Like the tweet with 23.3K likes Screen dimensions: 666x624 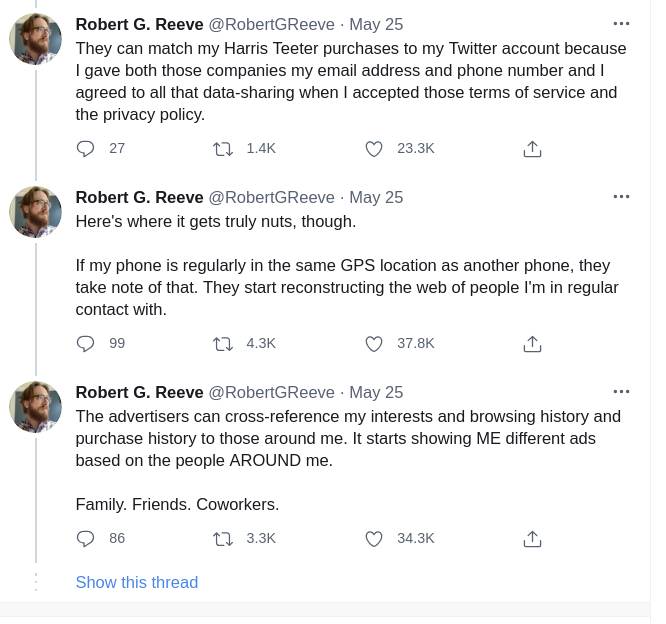pyautogui.click(x=374, y=149)
